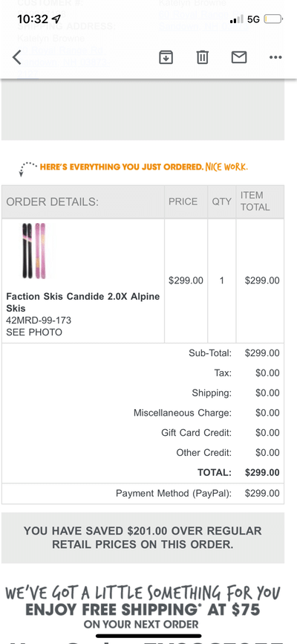Tap the back arrow to leave email
This screenshot has width=297, height=644.
point(16,57)
